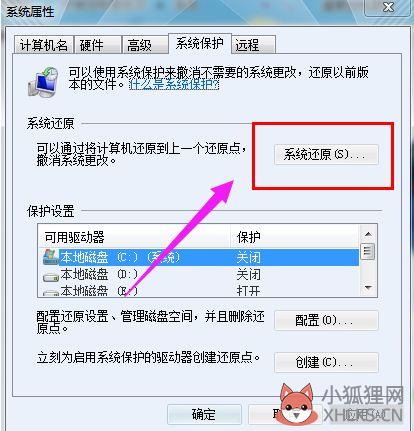Select the C: system drive Windows icon
Image resolution: width=414 pixels, height=431 pixels.
(51, 258)
